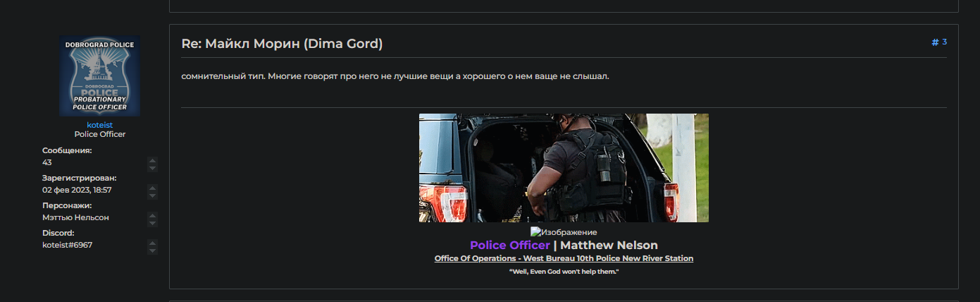Image resolution: width=980 pixels, height=302 pixels.
Task: Click down arrow beside Discord field
Action: [x=153, y=250]
